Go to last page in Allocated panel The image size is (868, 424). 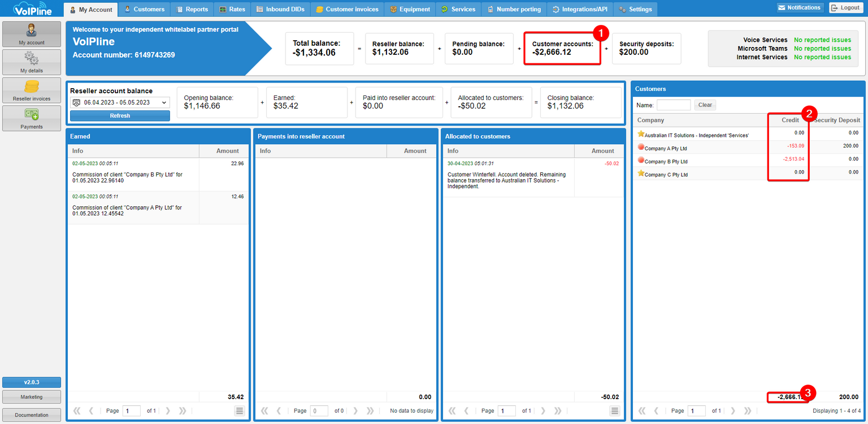tap(558, 411)
